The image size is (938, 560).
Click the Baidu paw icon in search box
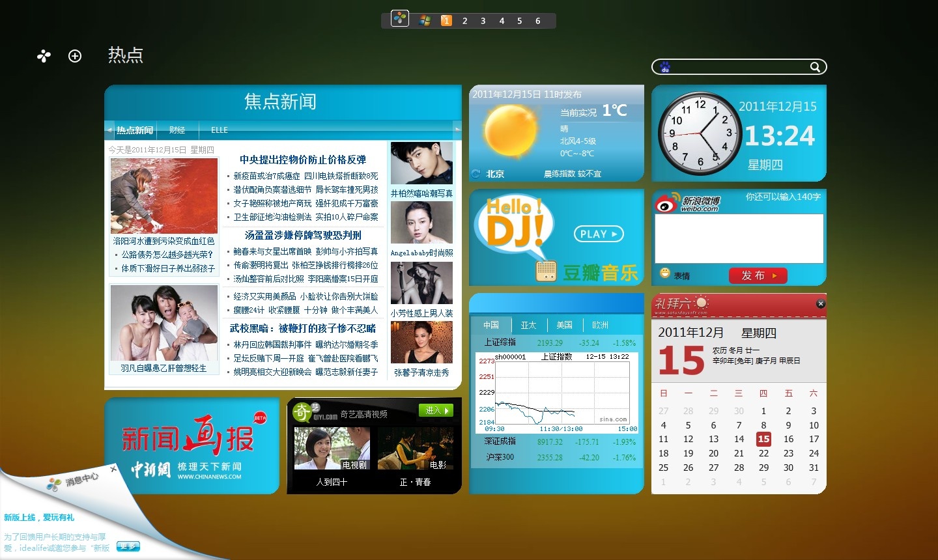[665, 67]
